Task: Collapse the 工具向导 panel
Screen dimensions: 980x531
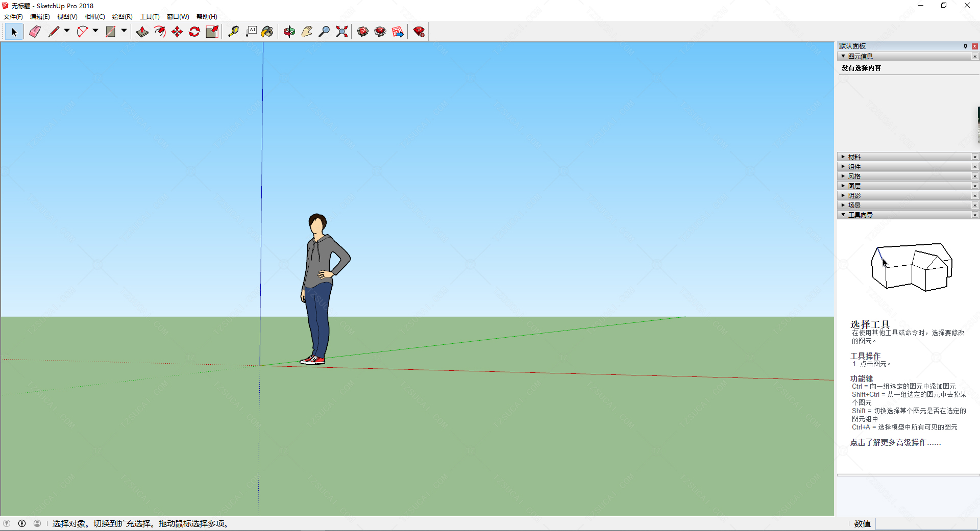Action: (x=843, y=215)
